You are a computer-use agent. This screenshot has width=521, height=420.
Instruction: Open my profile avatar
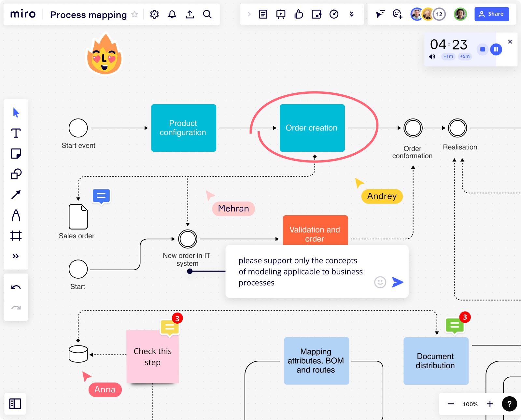click(x=460, y=14)
